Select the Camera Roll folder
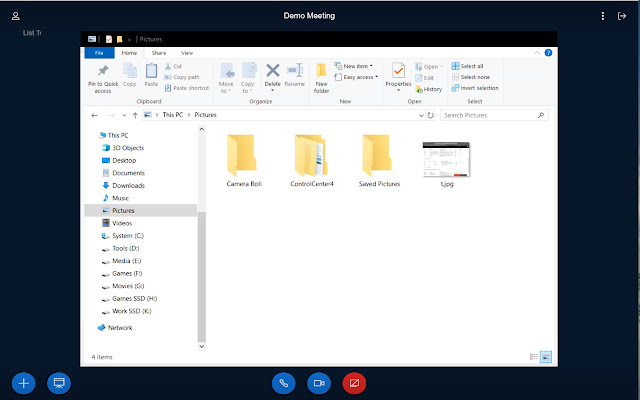The image size is (640, 400). (x=244, y=161)
